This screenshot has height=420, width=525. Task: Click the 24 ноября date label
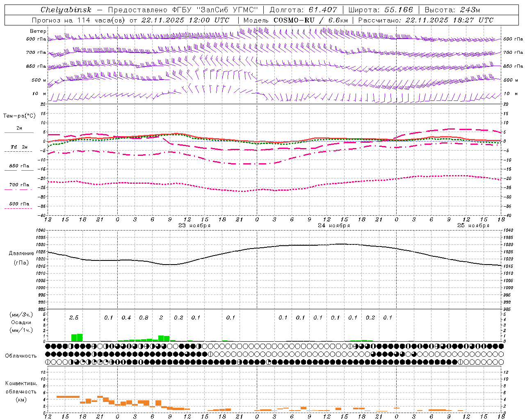334,226
